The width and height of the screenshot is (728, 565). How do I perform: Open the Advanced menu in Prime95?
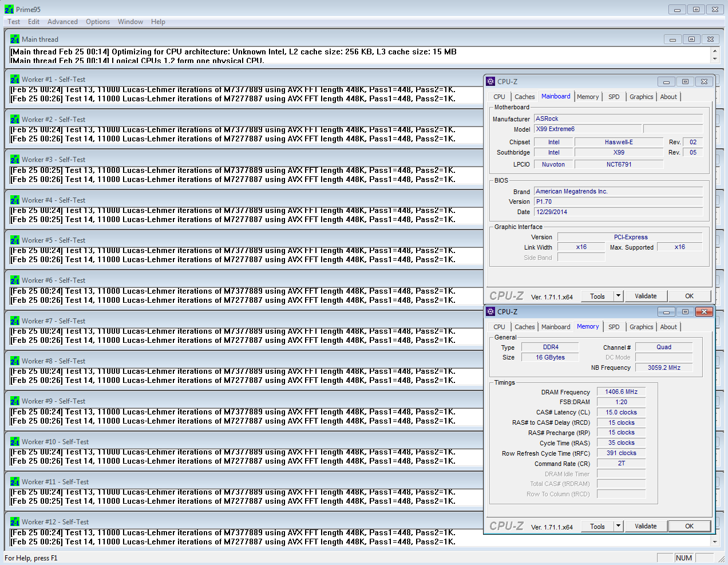coord(62,22)
